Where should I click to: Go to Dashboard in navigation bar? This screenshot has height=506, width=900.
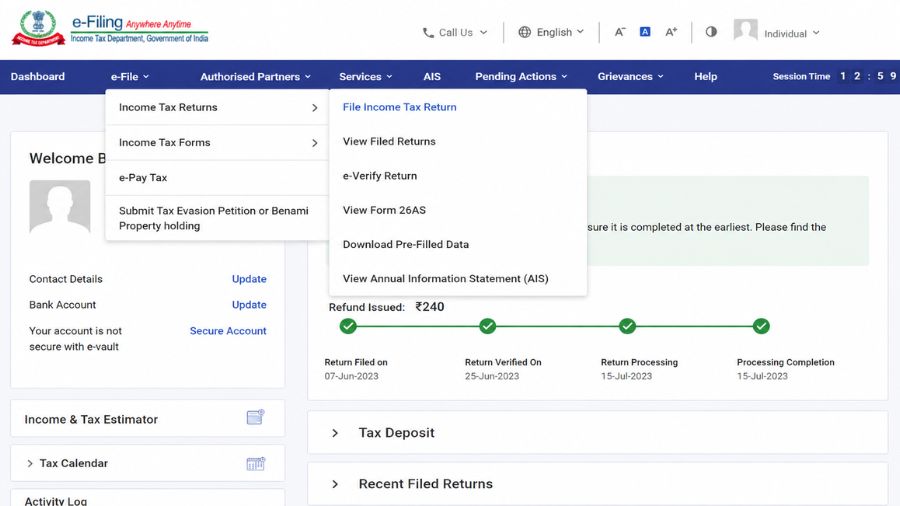coord(38,76)
